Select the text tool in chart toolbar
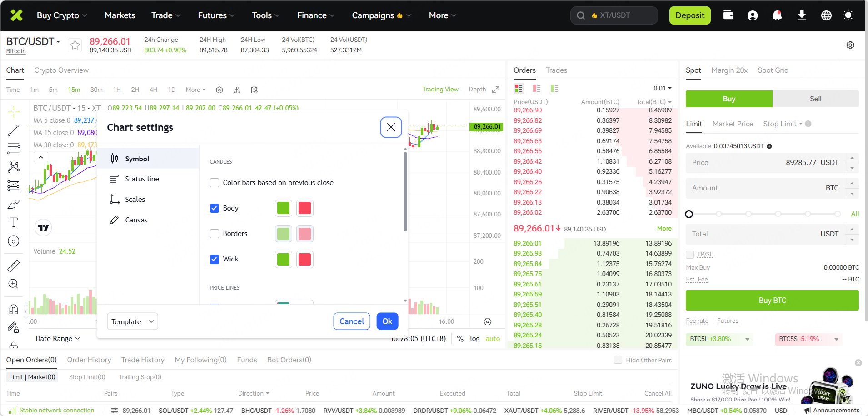The width and height of the screenshot is (868, 416). [x=14, y=222]
